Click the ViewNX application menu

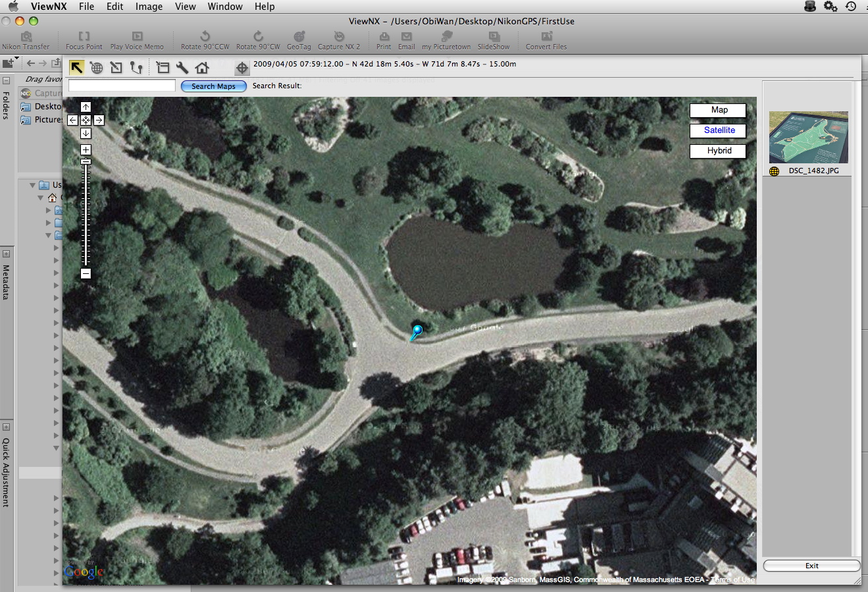click(49, 7)
